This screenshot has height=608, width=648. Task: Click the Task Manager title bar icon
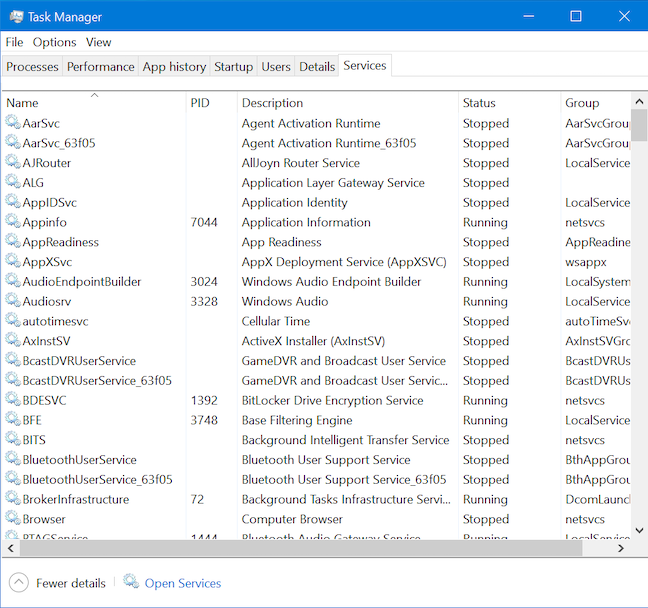[17, 17]
